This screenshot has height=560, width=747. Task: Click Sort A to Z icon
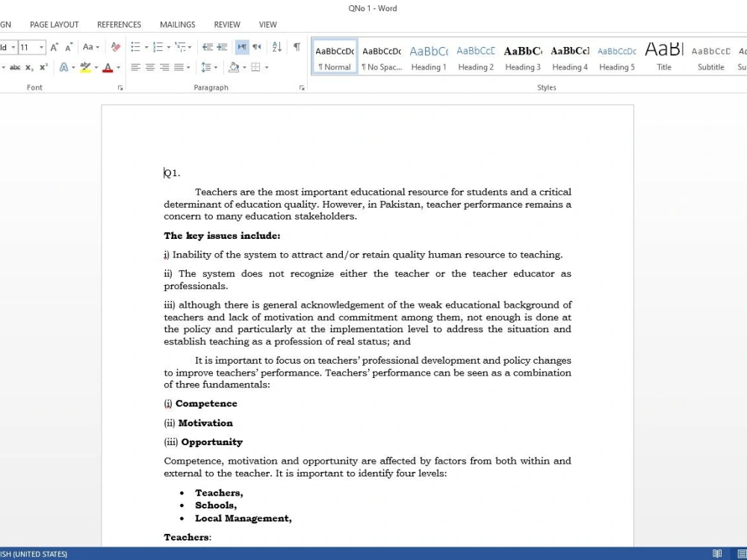click(x=277, y=47)
